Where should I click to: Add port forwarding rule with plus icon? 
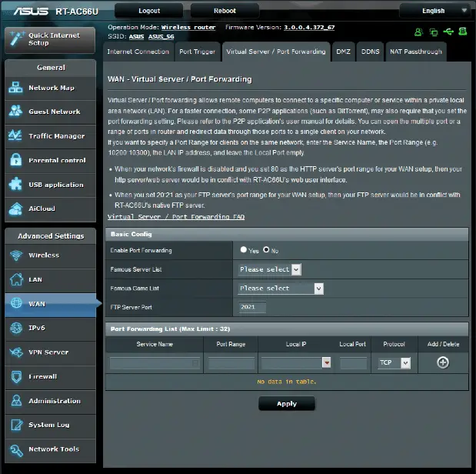443,362
